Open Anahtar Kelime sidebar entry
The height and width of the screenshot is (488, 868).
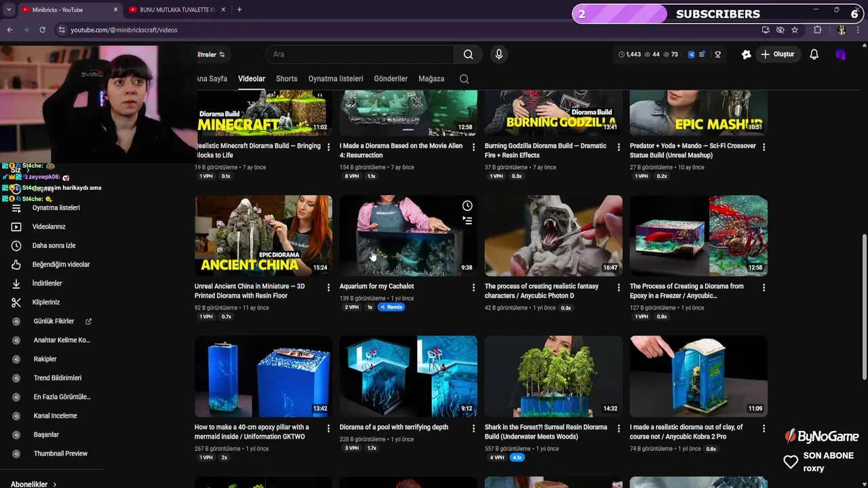tap(61, 340)
